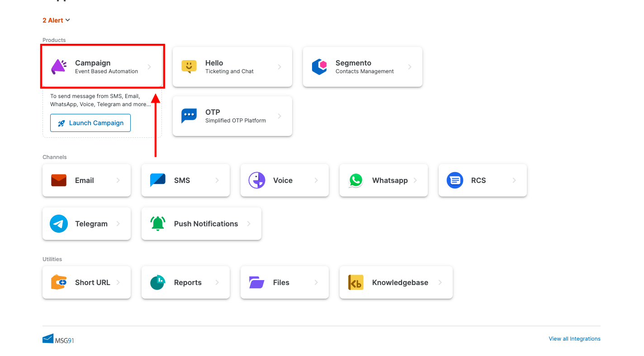Open the Knowledgebase label
The width and height of the screenshot is (644, 356).
[400, 282]
